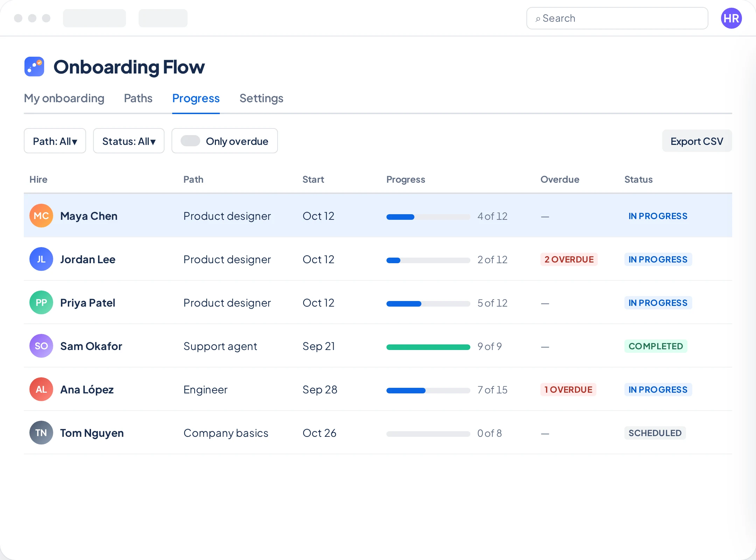Click Priya Patel's '5 of 12' count
Image resolution: width=756 pixels, height=560 pixels.
point(492,303)
